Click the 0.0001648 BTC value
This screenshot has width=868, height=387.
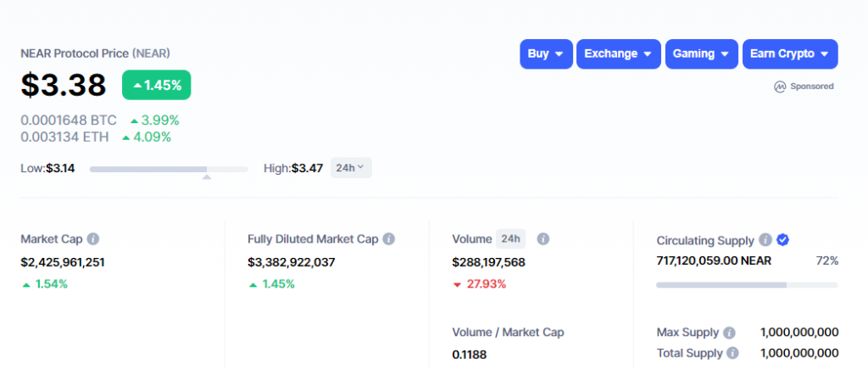coord(69,121)
